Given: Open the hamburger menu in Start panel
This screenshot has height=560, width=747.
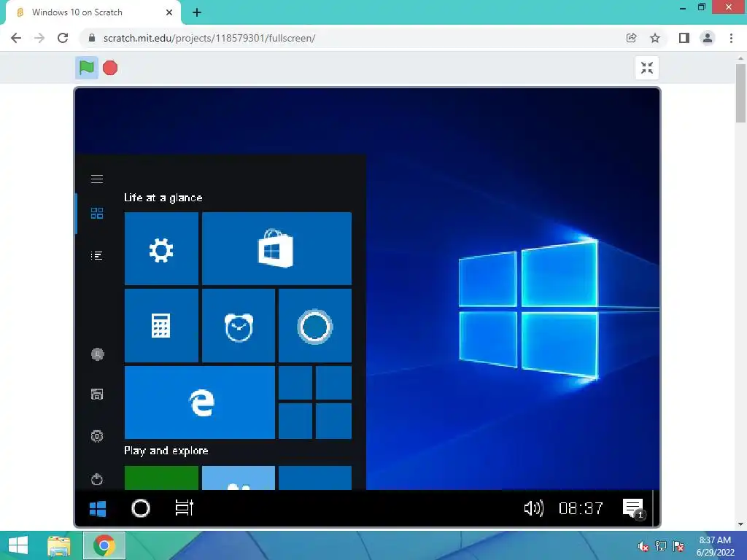Looking at the screenshot, I should 97,179.
